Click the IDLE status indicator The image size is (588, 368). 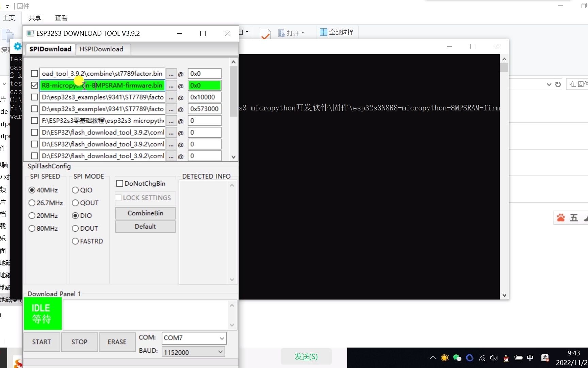[x=43, y=314]
